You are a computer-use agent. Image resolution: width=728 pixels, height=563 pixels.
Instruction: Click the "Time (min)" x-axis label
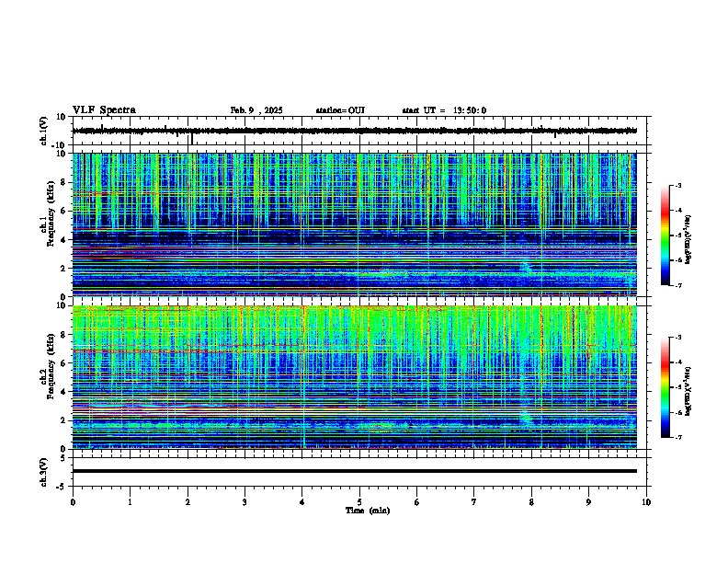[368, 511]
